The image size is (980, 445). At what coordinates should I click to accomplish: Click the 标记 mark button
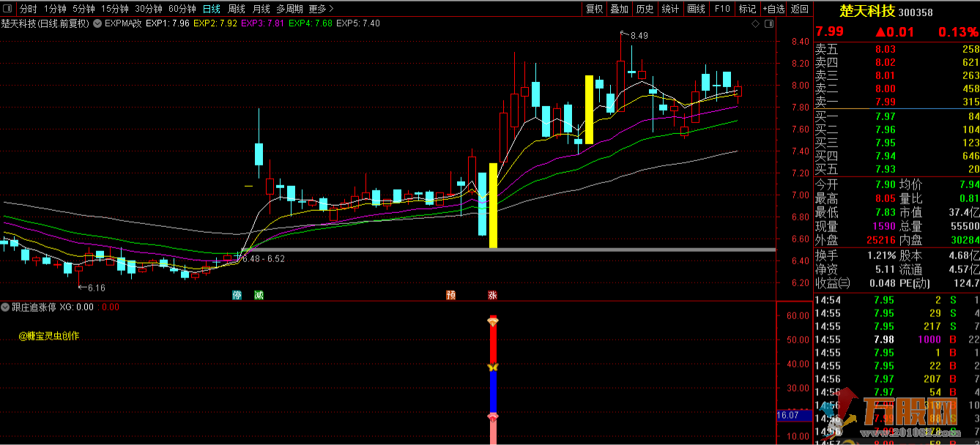click(747, 9)
